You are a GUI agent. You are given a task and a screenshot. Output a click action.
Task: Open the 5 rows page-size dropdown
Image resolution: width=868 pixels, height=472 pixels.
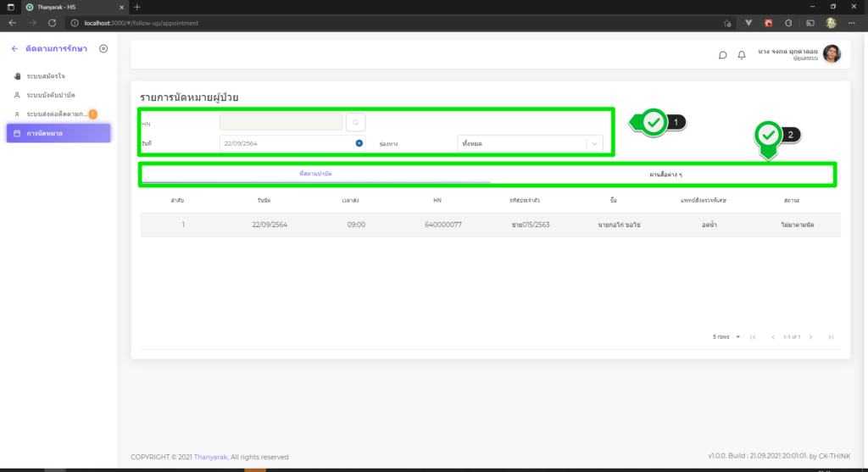click(x=726, y=337)
